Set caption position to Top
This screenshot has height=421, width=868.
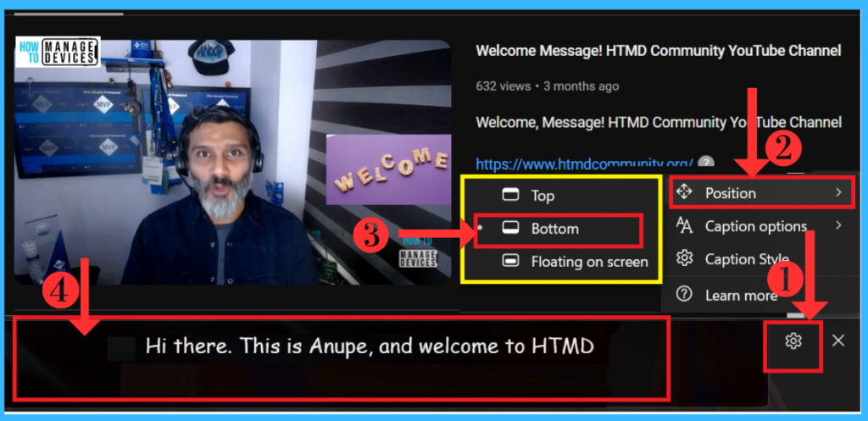pos(561,196)
